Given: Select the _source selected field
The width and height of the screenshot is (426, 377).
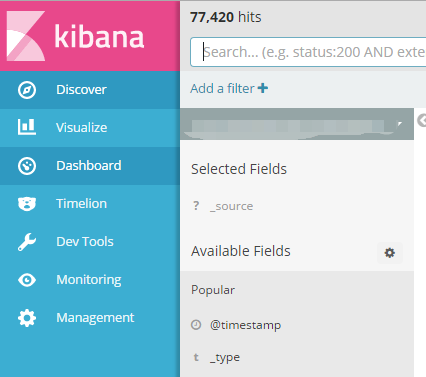Looking at the screenshot, I should click(x=232, y=206).
